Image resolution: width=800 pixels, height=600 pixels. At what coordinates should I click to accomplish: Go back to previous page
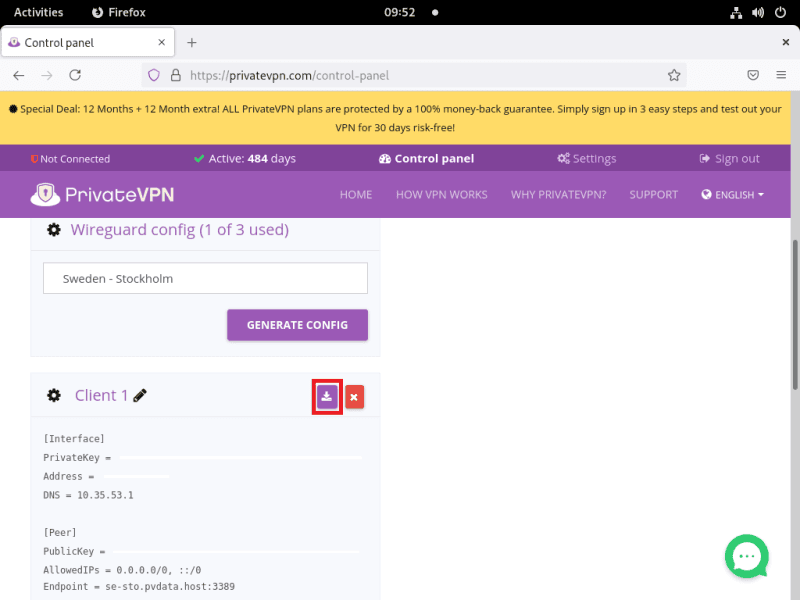[x=19, y=75]
